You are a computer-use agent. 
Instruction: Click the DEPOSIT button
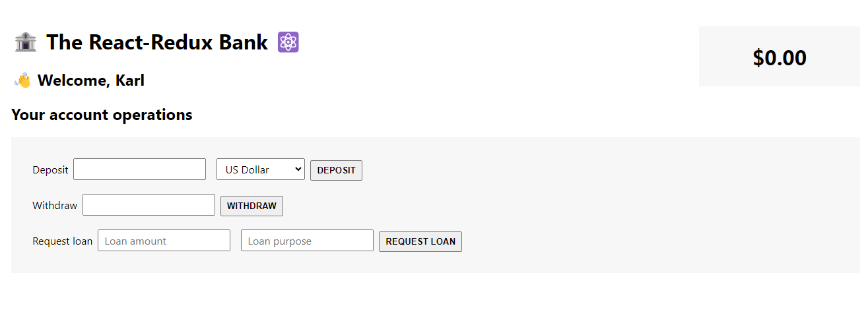[336, 170]
